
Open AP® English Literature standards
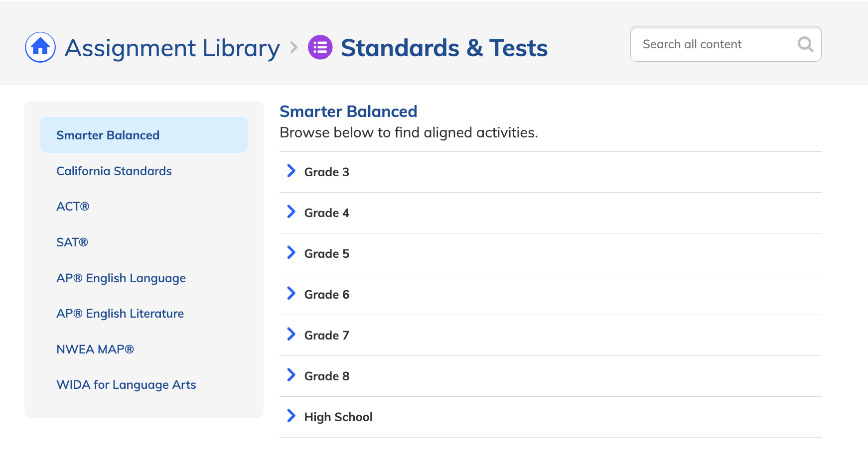[120, 314]
